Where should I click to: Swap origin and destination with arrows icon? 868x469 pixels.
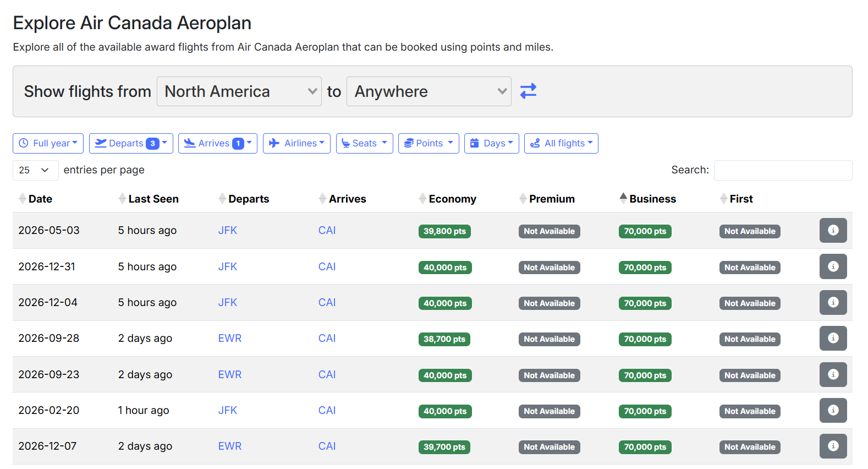[x=528, y=91]
